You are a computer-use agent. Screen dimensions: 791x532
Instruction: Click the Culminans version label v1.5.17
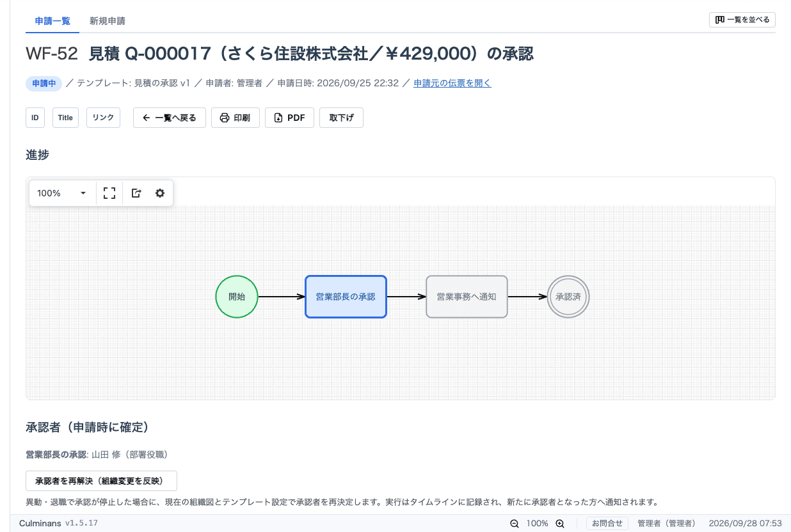pyautogui.click(x=81, y=523)
